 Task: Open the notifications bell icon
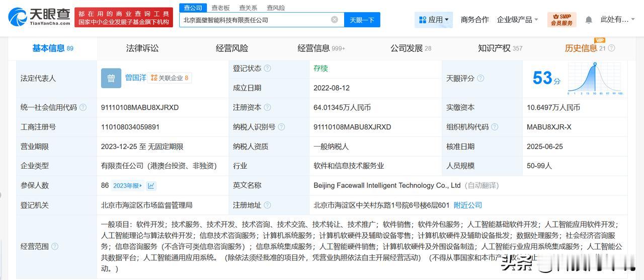pyautogui.click(x=589, y=20)
